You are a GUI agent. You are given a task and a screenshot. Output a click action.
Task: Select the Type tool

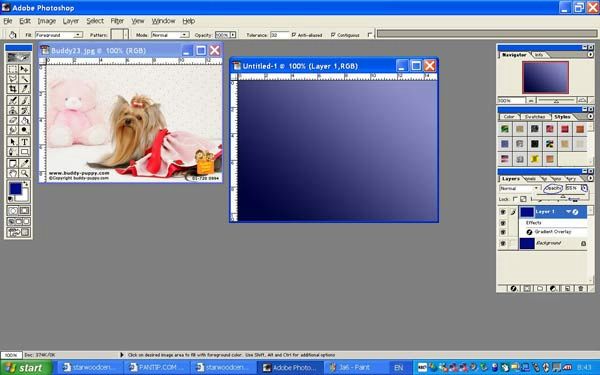click(24, 142)
